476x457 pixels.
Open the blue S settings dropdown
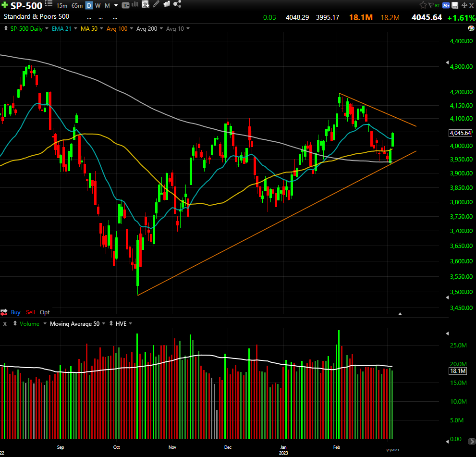tap(446, 5)
